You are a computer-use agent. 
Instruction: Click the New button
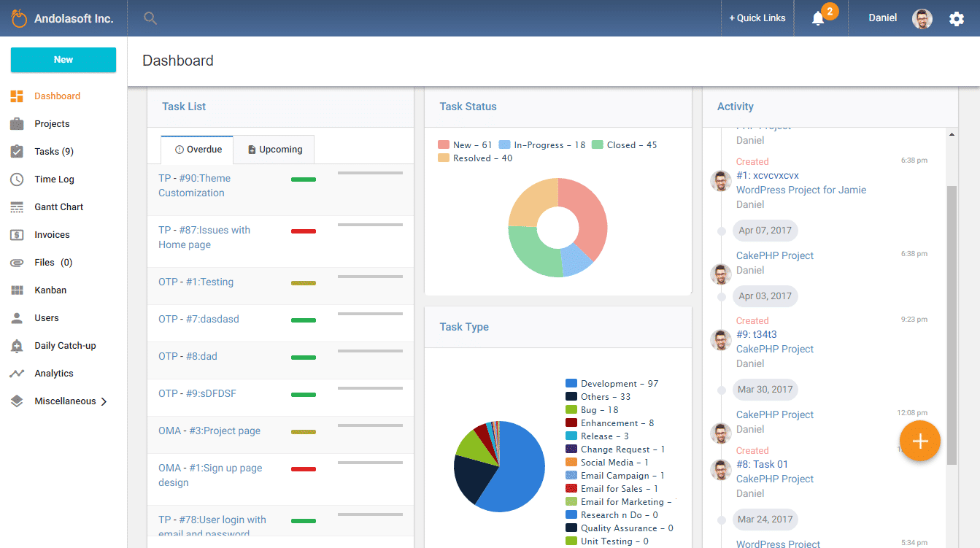(x=63, y=60)
